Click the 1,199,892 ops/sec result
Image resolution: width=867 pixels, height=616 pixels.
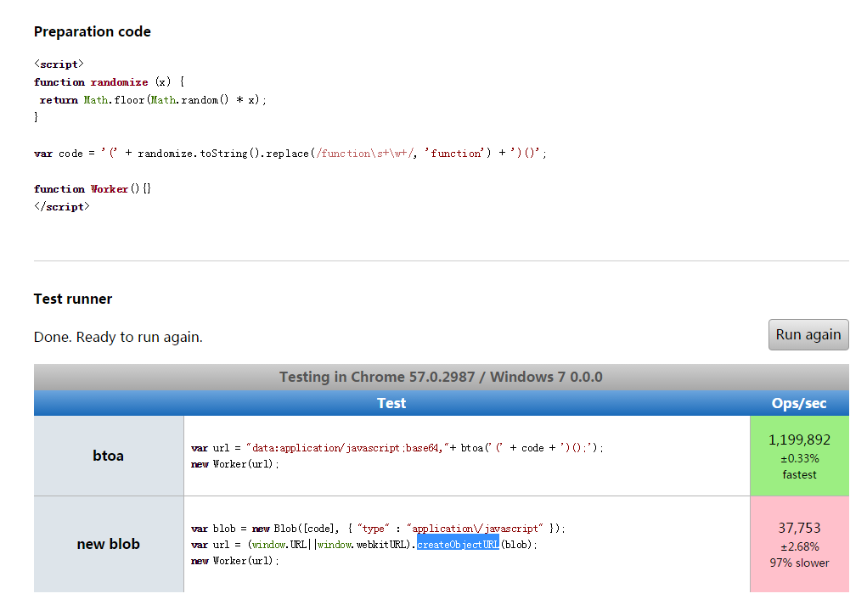800,440
